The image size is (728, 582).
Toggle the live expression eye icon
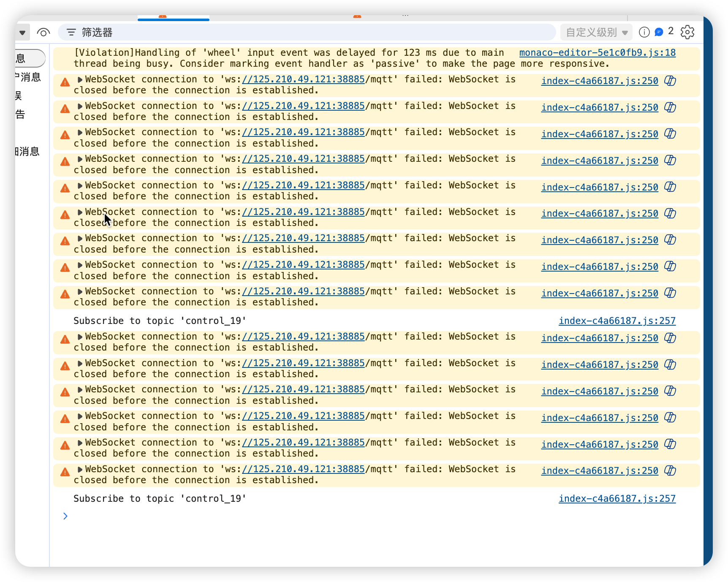tap(43, 32)
